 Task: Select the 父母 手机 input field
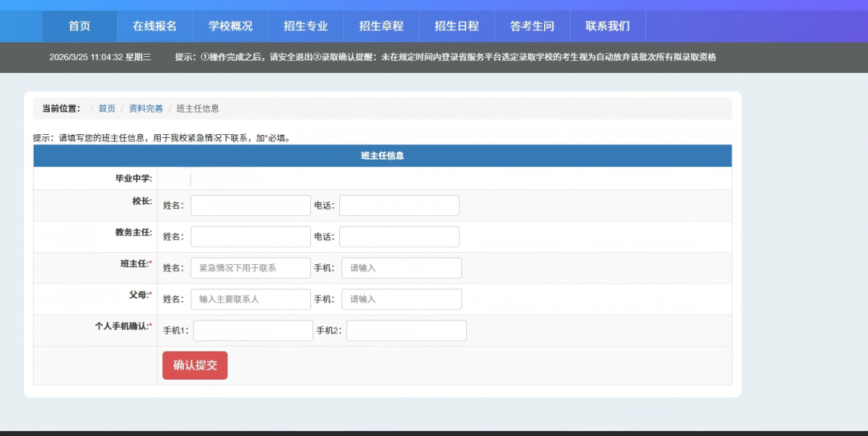click(x=401, y=299)
